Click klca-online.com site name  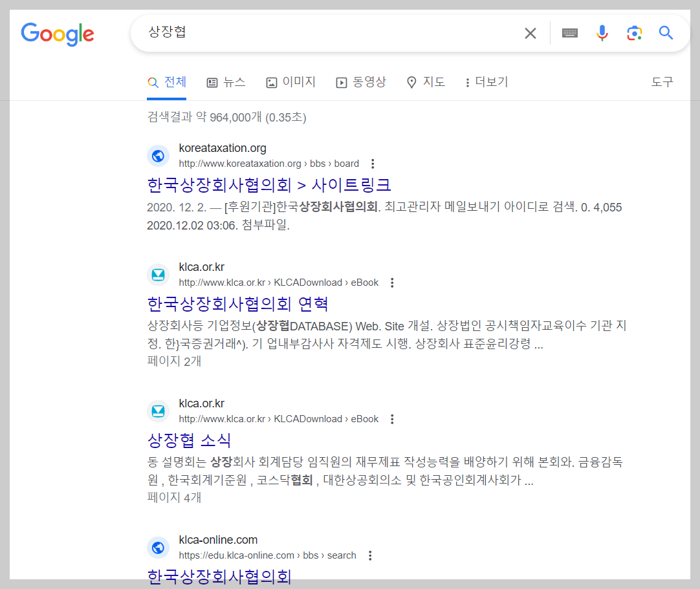(x=218, y=540)
